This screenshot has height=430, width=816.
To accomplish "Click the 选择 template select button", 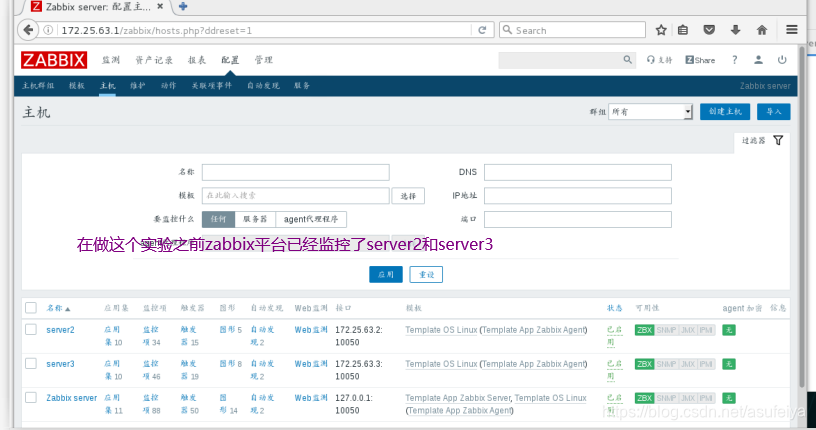I will [408, 196].
